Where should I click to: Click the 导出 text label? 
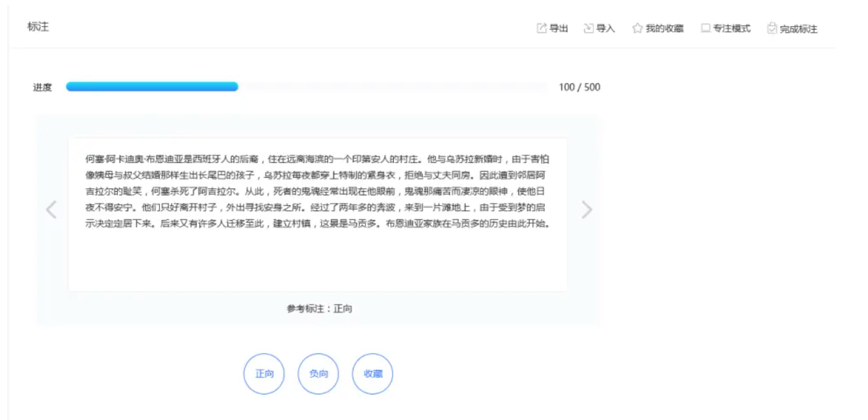click(559, 28)
